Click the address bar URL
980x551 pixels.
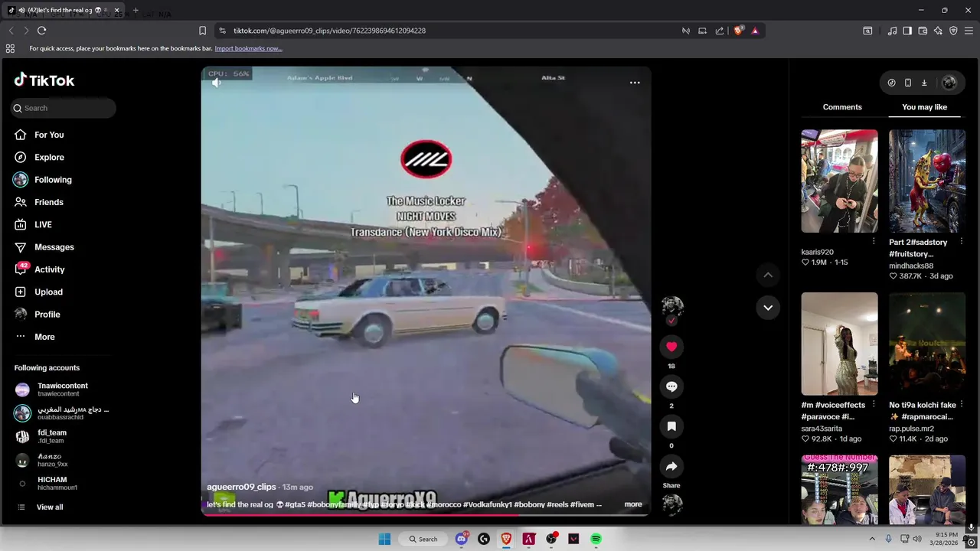tap(329, 31)
